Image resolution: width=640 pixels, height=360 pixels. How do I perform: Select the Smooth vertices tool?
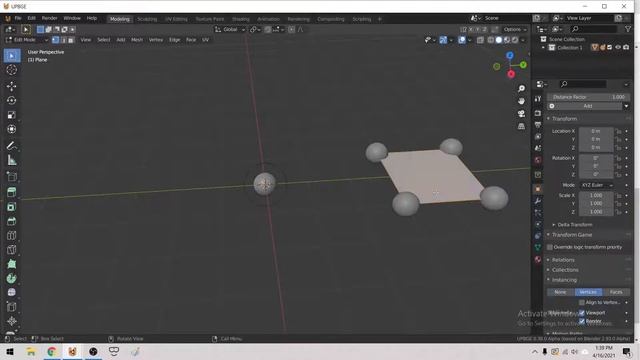point(12,293)
